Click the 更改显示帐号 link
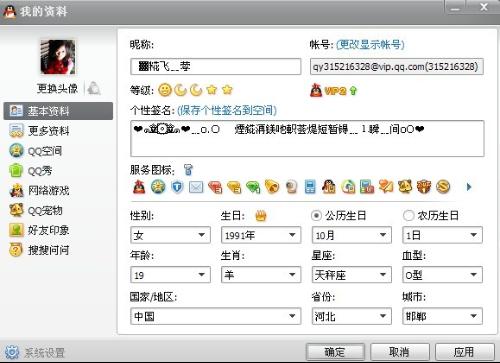Viewport: 500px width, 363px height. (x=370, y=44)
